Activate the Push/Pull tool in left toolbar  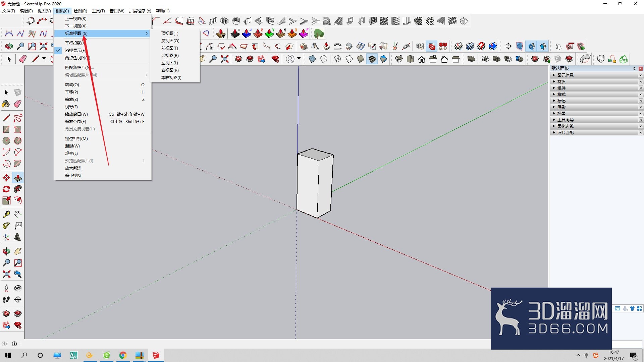click(x=18, y=178)
